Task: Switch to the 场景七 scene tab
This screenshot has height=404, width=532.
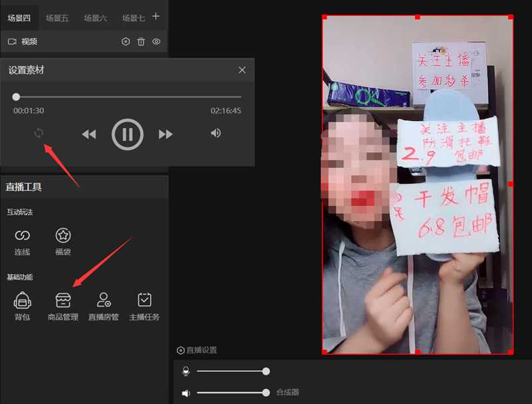Action: tap(134, 18)
